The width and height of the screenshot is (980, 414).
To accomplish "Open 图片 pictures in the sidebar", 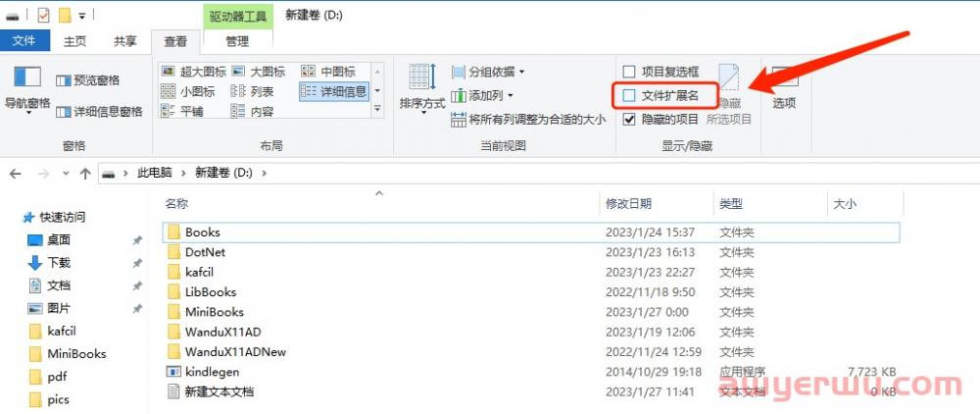I will [x=49, y=308].
